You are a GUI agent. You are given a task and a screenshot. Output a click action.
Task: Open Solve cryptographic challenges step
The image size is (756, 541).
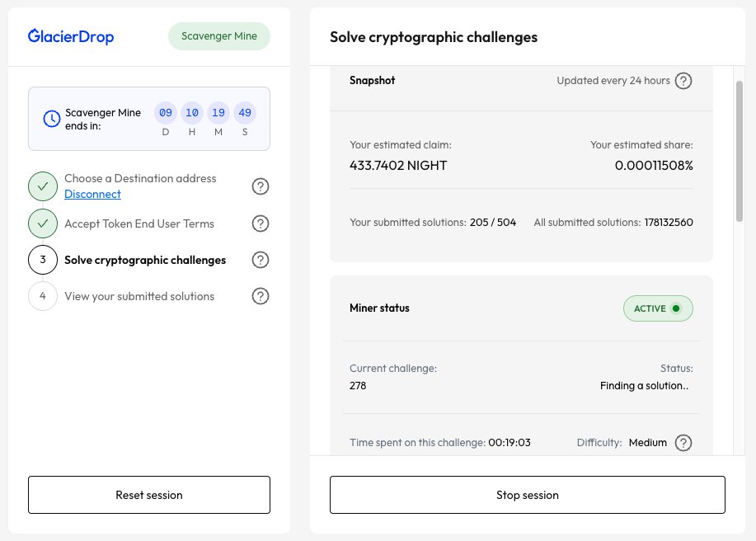pyautogui.click(x=145, y=260)
